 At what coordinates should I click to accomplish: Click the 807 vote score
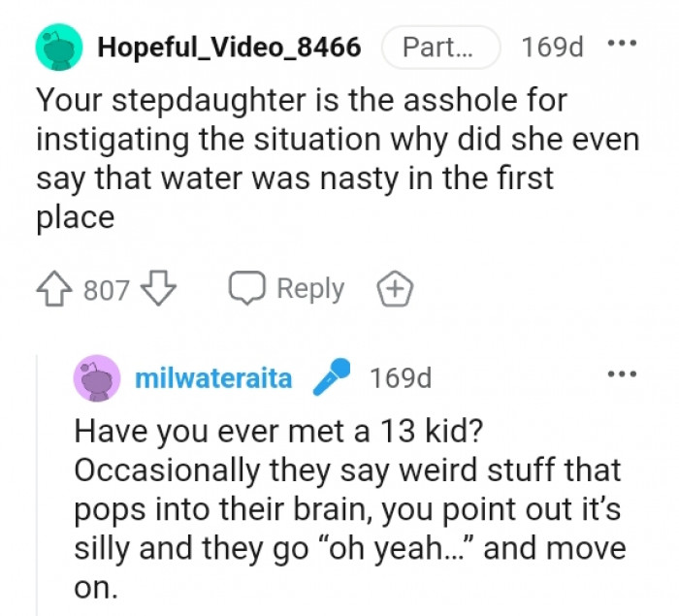[107, 289]
